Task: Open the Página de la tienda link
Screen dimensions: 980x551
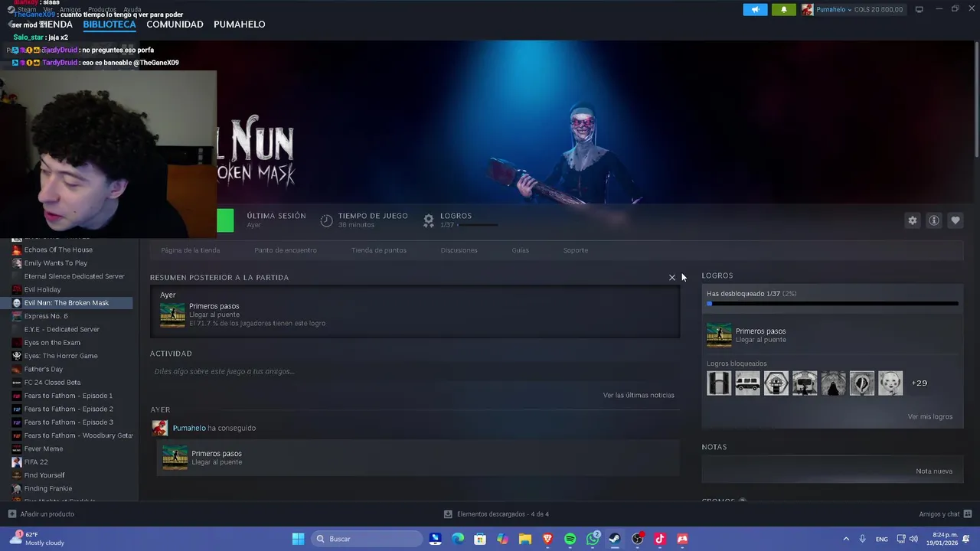Action: pyautogui.click(x=191, y=250)
